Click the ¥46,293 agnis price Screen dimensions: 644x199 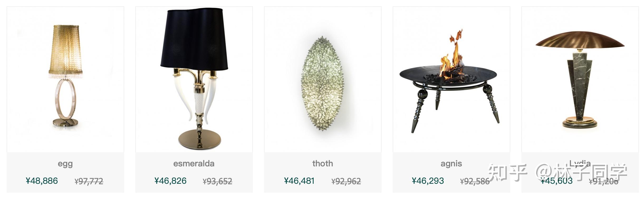click(428, 181)
